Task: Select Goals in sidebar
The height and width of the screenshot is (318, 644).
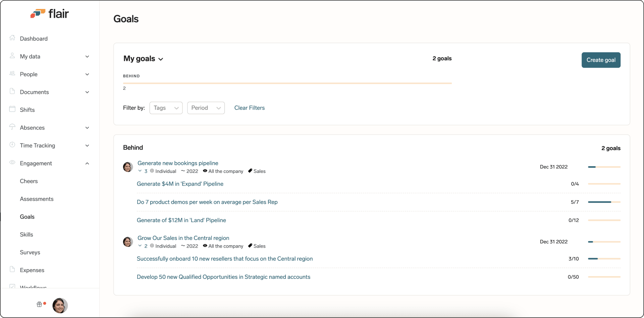Action: [x=27, y=217]
